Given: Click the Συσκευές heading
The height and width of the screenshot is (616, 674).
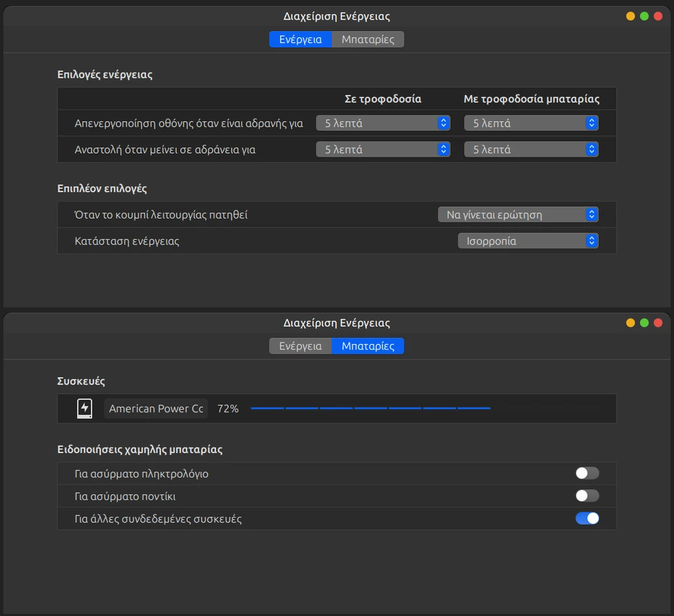Looking at the screenshot, I should 81,381.
